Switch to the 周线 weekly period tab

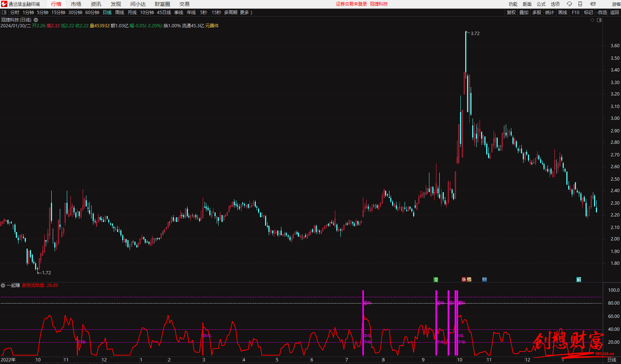tap(120, 13)
